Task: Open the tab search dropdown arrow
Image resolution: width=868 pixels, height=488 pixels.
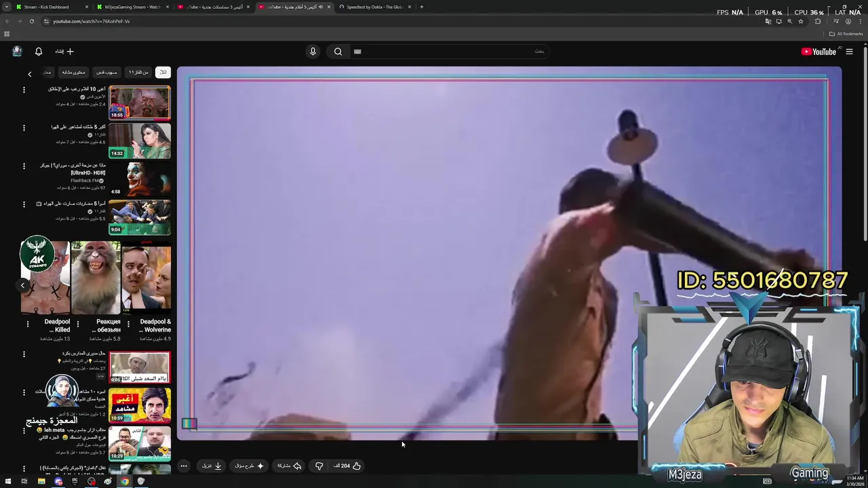Action: click(x=6, y=7)
